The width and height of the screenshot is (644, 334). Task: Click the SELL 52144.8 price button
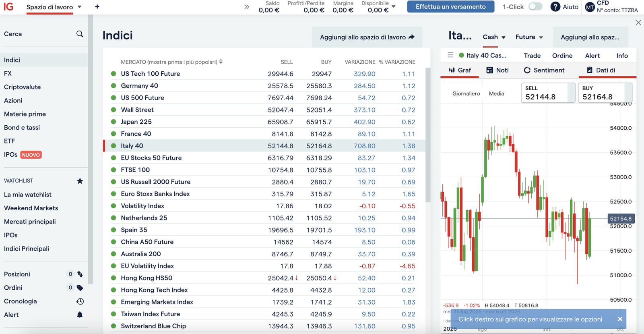548,93
